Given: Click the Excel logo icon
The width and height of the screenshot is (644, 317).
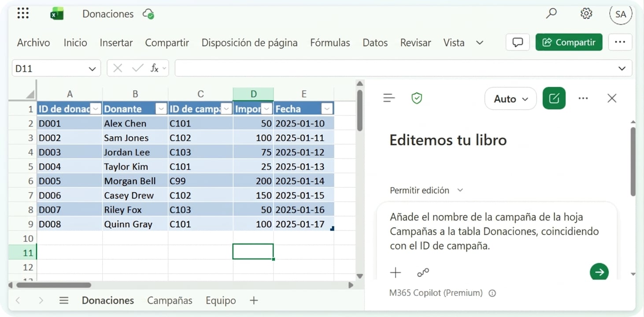Looking at the screenshot, I should point(56,14).
